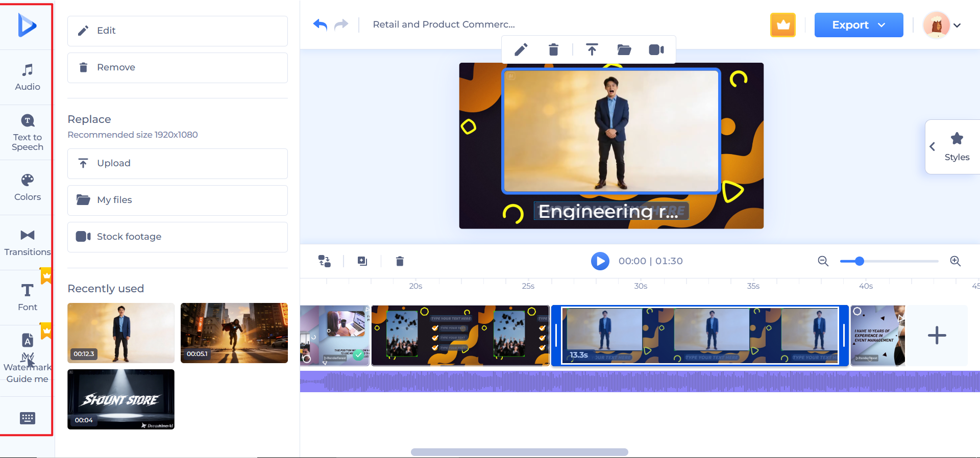This screenshot has height=458, width=980.
Task: Click the Edit button
Action: click(178, 31)
